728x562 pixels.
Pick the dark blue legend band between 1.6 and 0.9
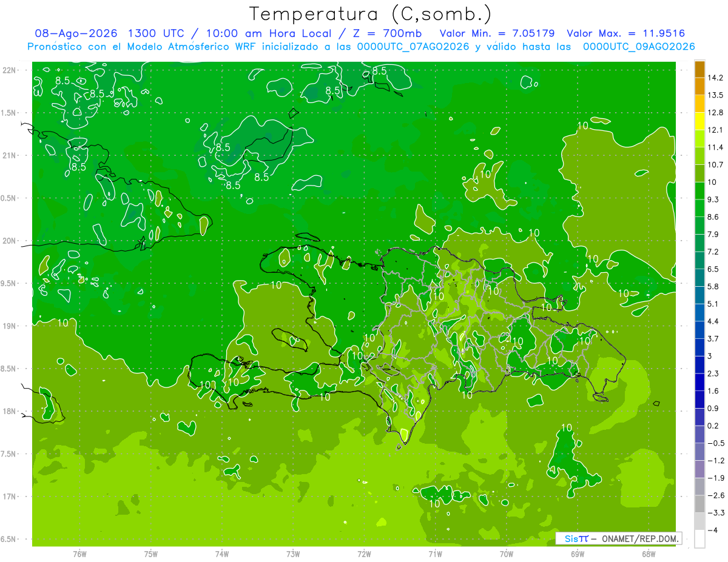[x=699, y=400]
